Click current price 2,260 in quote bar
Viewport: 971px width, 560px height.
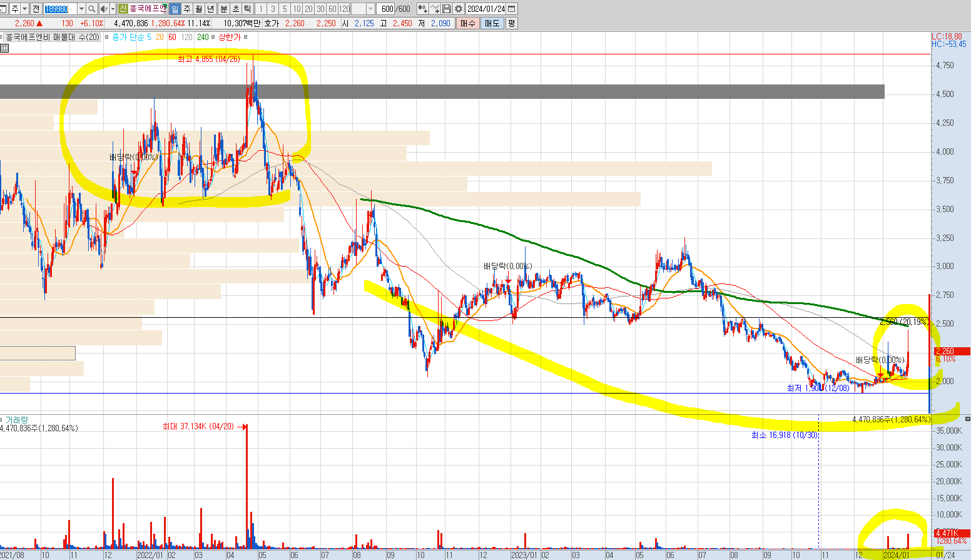tap(24, 23)
